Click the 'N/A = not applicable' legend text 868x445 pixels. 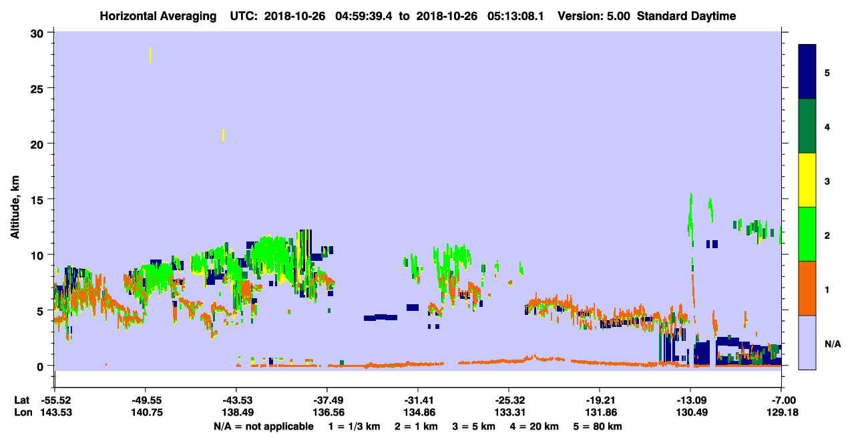[263, 426]
